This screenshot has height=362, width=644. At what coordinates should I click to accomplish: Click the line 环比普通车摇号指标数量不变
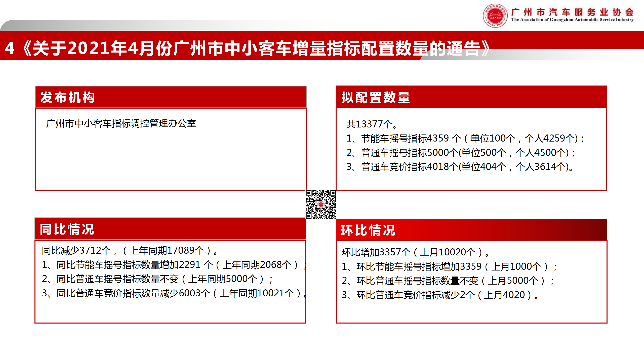tap(448, 281)
